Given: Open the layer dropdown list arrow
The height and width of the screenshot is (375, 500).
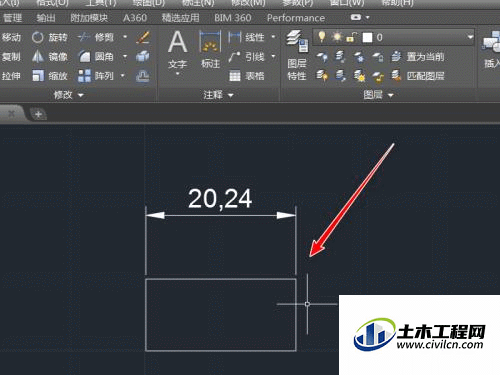Looking at the screenshot, I should click(x=470, y=37).
